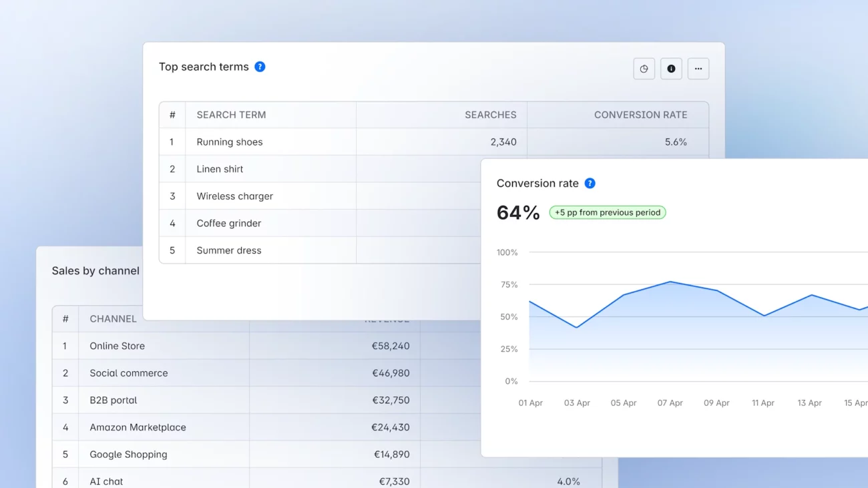Select the Summer dress search term
This screenshot has width=868, height=488.
[x=229, y=250]
